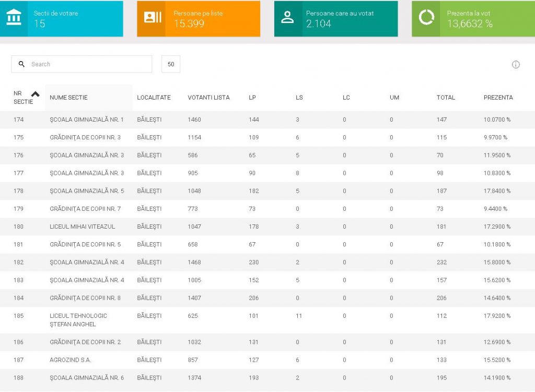Sort by UM column header
Screen dimensions: 535x392
click(x=394, y=98)
